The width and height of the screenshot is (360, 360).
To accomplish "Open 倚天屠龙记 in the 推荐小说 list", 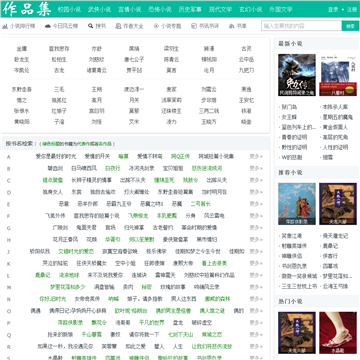I will [x=335, y=236].
